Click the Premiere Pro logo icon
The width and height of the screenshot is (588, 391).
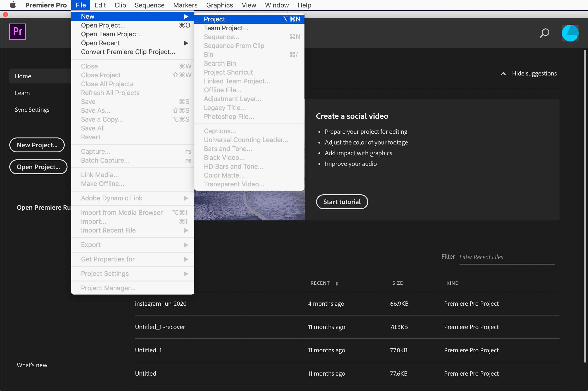(x=17, y=32)
